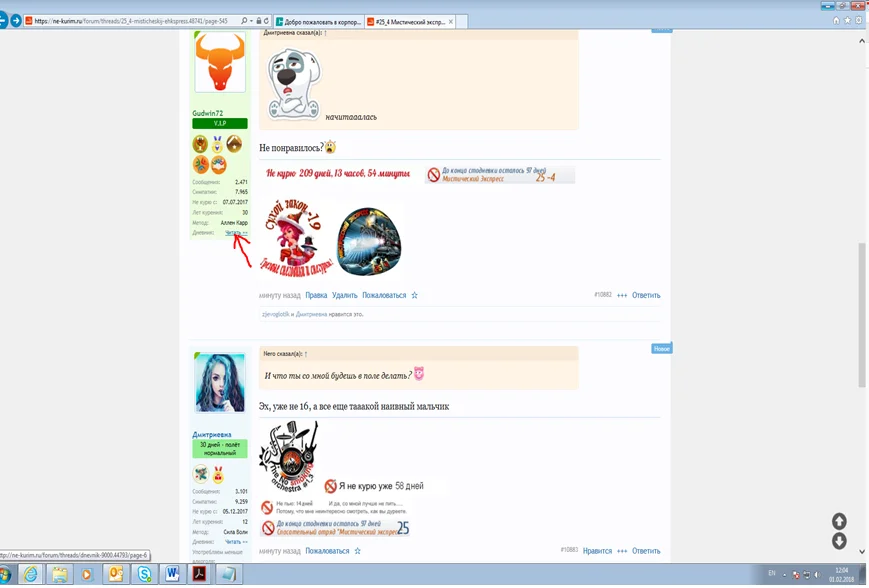This screenshot has width=869, height=588.
Task: Open Adobe Reader from the taskbar
Action: [x=197, y=574]
